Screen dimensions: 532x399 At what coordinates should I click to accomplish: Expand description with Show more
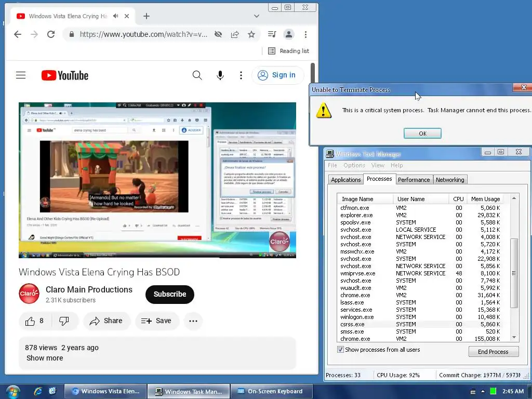[45, 358]
